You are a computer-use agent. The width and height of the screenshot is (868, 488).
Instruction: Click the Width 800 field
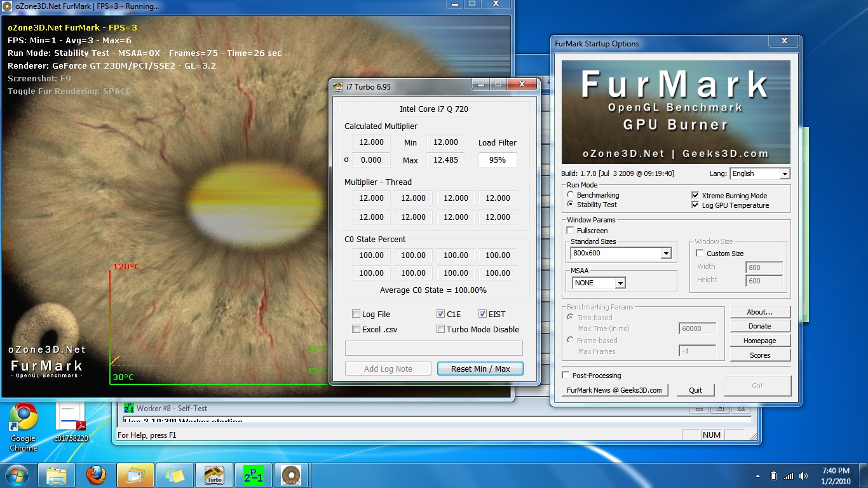(x=764, y=268)
